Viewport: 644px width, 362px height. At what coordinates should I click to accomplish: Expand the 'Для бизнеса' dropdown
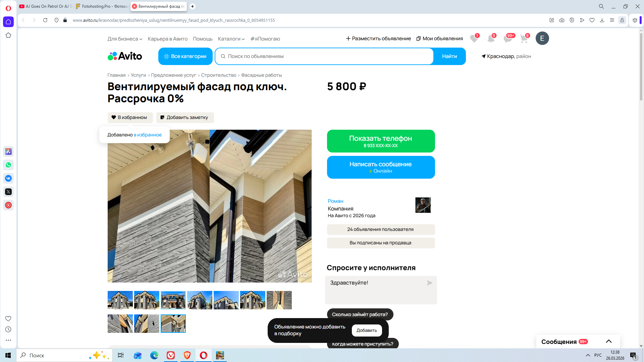tap(125, 39)
